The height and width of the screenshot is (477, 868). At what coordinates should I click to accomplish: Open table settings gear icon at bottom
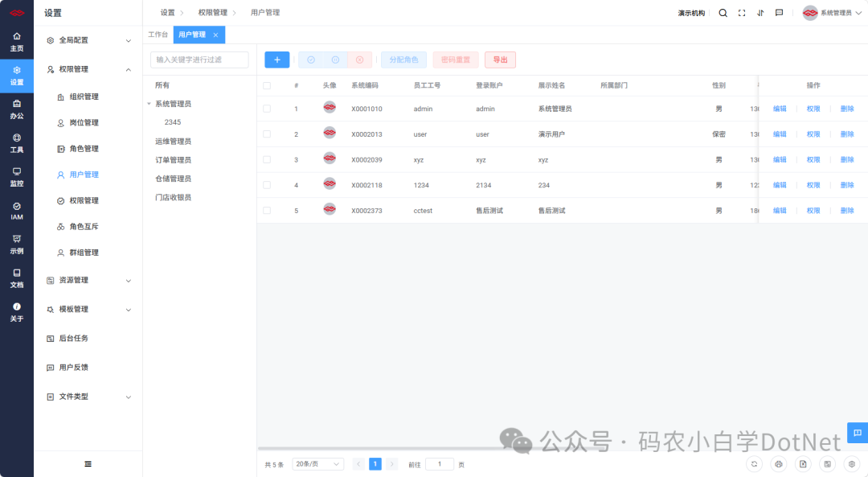852,464
